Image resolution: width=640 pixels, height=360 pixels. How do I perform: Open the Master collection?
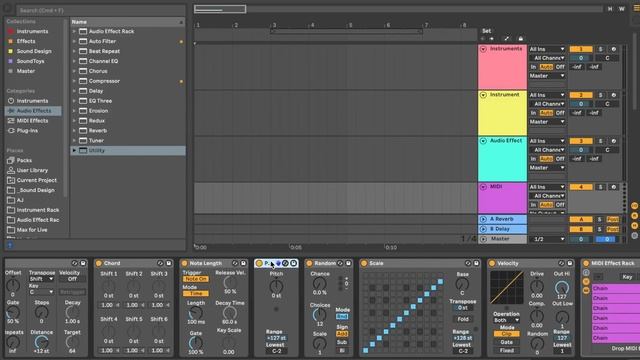26,71
